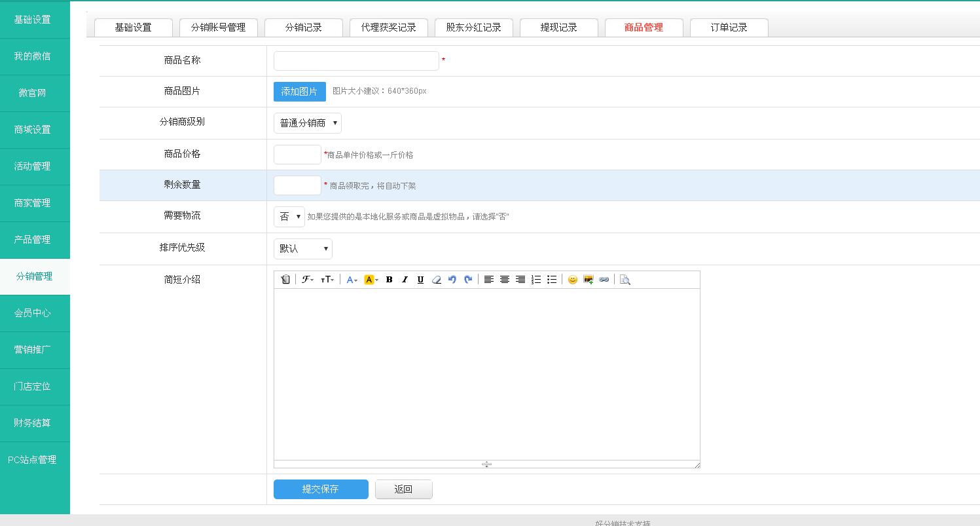Viewport: 980px width, 526px height.
Task: Click the underline icon in the editor toolbar
Action: [x=420, y=280]
